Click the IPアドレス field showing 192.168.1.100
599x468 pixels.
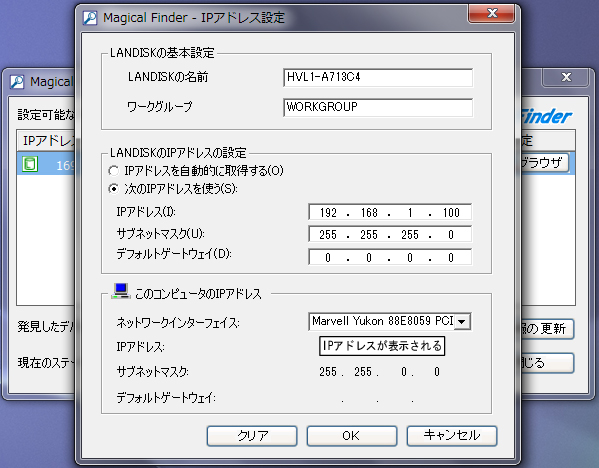coord(390,212)
